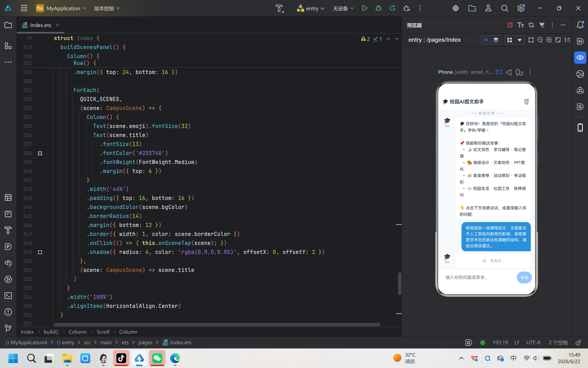Show hidden system tray icons chevron
The width and height of the screenshot is (588, 368).
tap(461, 358)
